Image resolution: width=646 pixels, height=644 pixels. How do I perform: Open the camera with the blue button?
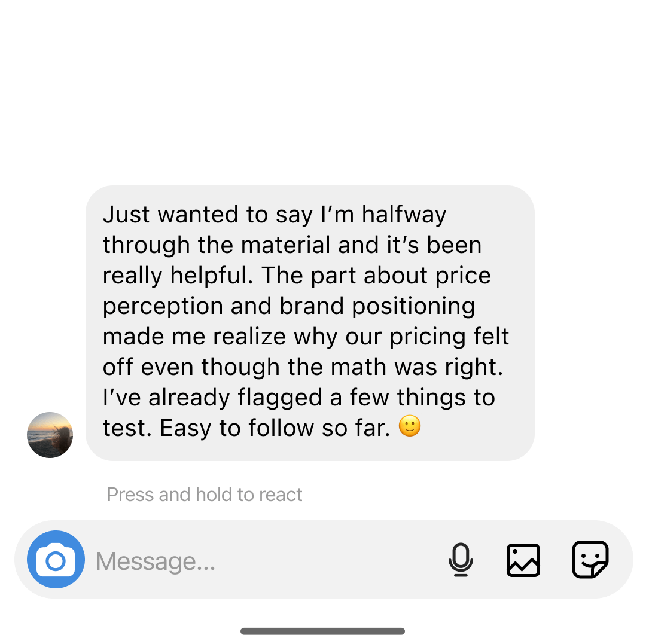56,560
